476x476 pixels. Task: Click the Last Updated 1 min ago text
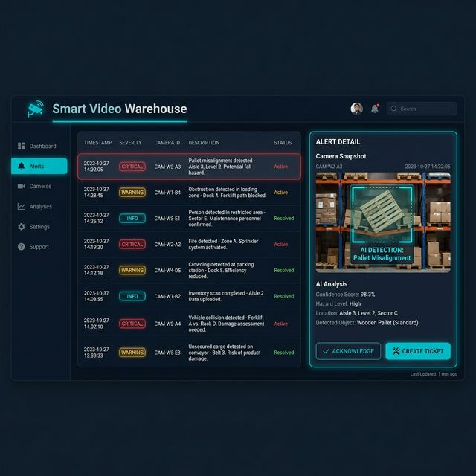pos(434,374)
